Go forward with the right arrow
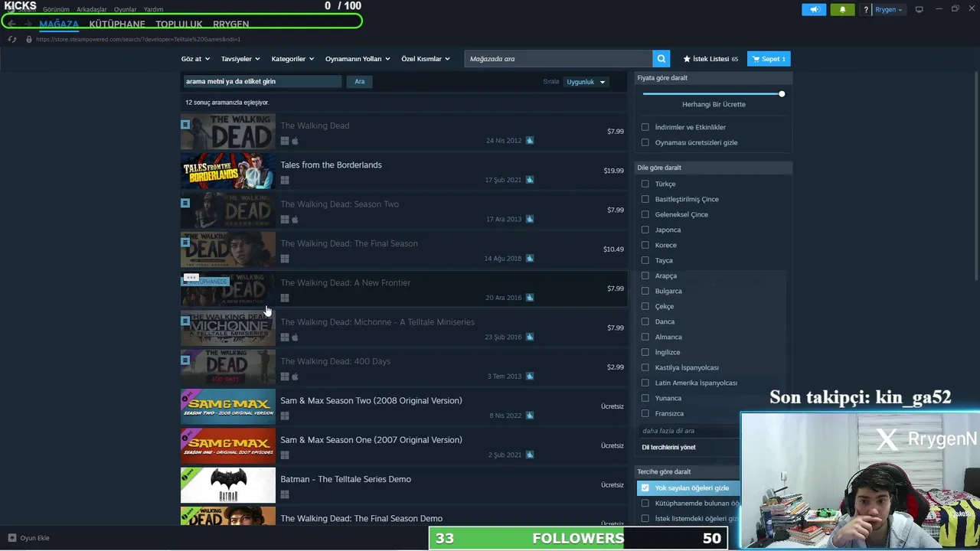Viewport: 980px width, 551px height. [28, 24]
